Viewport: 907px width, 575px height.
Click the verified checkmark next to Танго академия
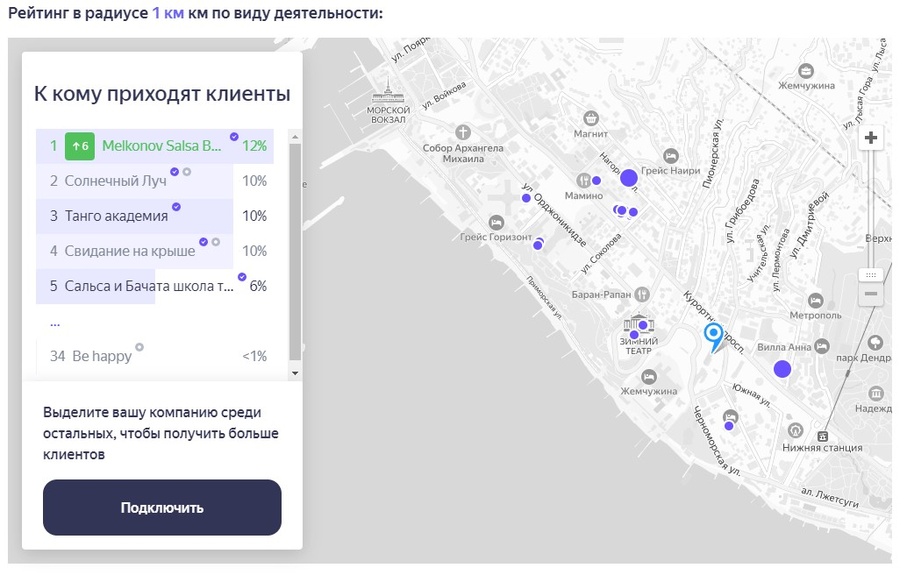point(176,207)
